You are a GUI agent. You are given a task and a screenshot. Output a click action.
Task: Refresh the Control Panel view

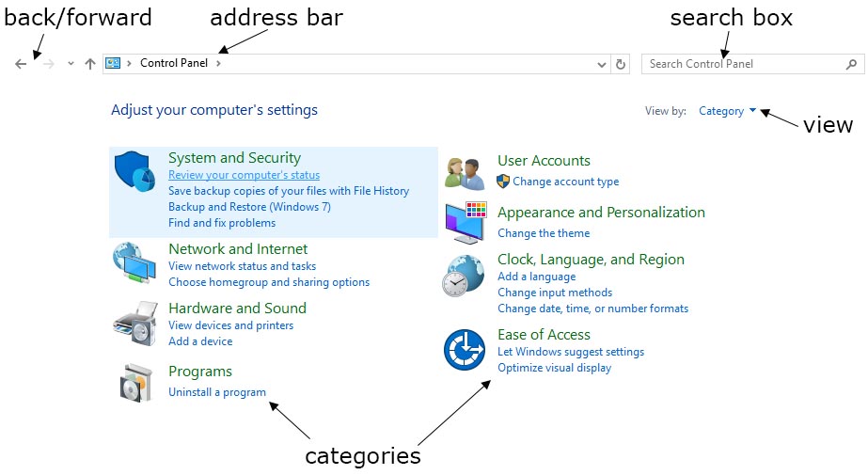click(621, 64)
